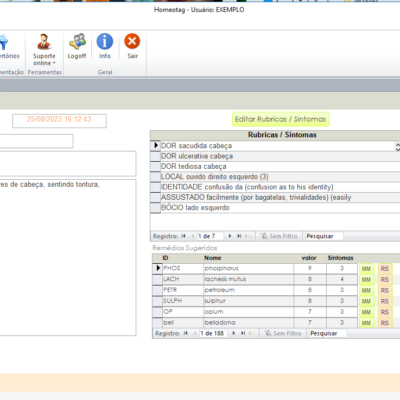
Task: Click the '1 de 7' record number field
Action: pos(210,236)
